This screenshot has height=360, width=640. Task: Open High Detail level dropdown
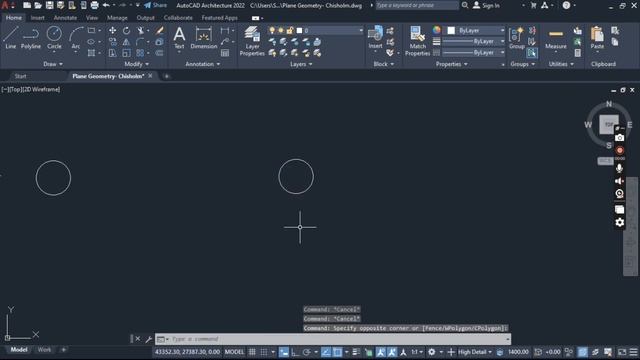click(475, 352)
